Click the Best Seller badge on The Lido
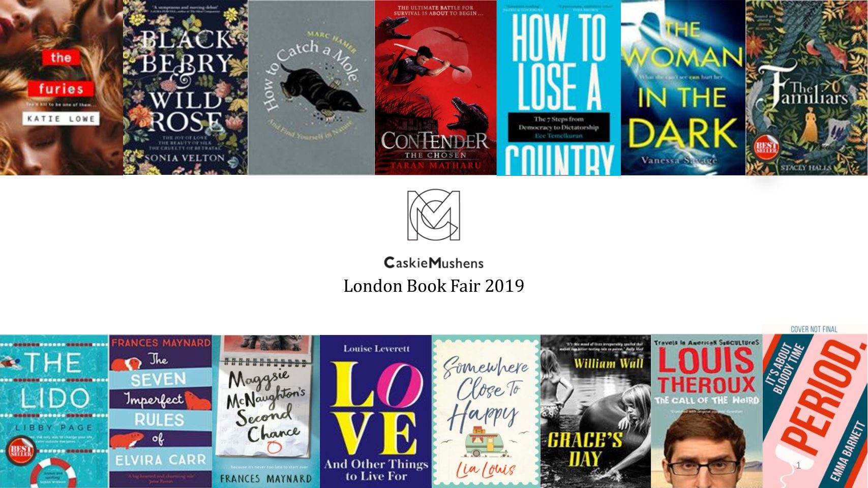 pos(20,450)
